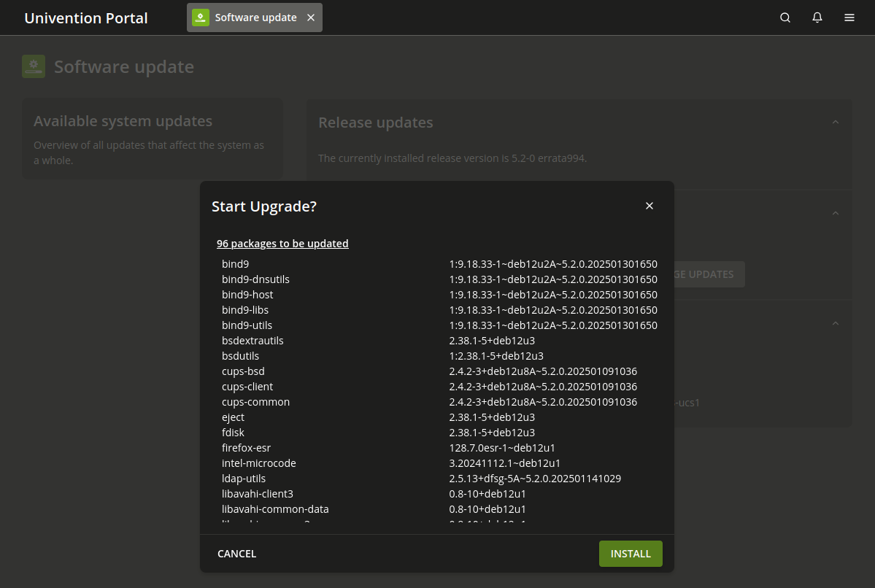Image resolution: width=875 pixels, height=588 pixels.
Task: Select bind9 in the package list
Action: pos(235,263)
